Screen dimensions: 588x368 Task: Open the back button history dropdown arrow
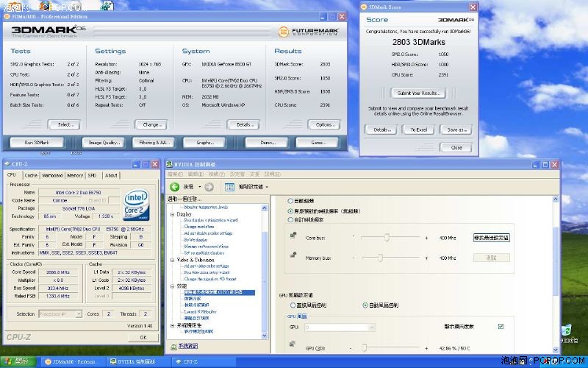(199, 187)
